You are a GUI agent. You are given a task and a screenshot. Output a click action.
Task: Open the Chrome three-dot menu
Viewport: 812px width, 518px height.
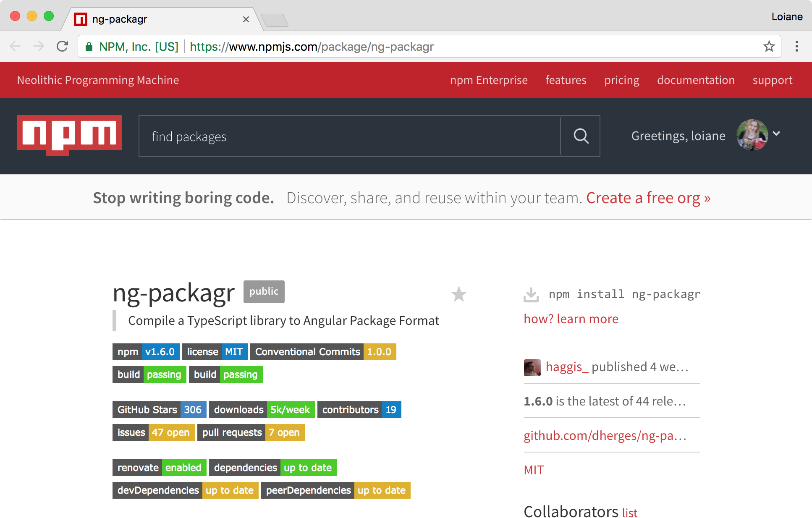tap(796, 46)
